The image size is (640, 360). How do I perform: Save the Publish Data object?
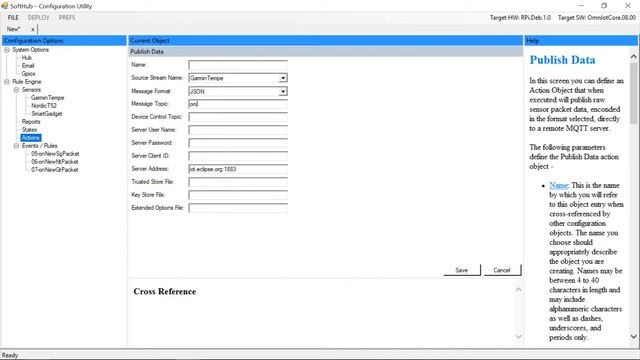(462, 270)
